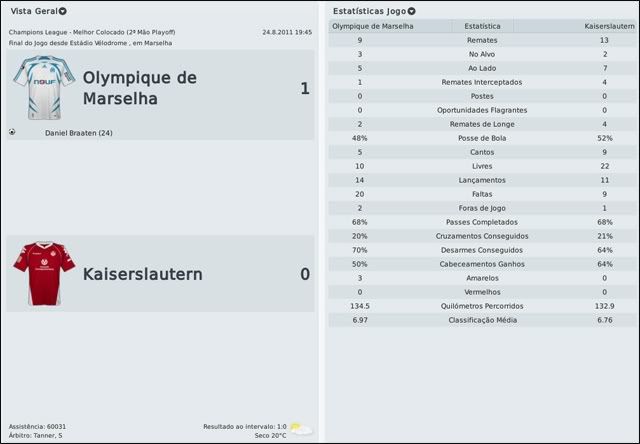
Task: Click the red Kaiserslautern kit icon
Action: click(x=44, y=273)
